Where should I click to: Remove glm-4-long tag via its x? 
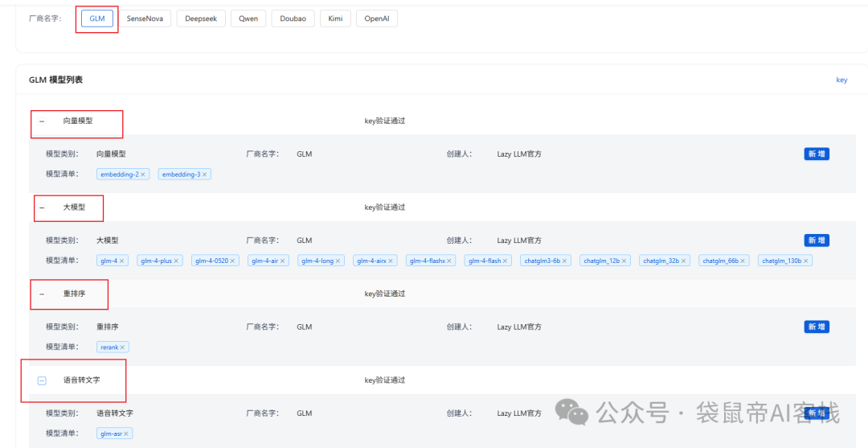pos(338,261)
